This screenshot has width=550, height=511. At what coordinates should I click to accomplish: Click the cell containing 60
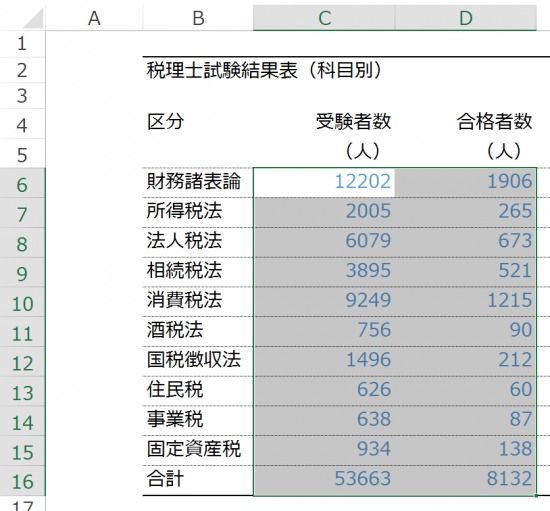(465, 392)
